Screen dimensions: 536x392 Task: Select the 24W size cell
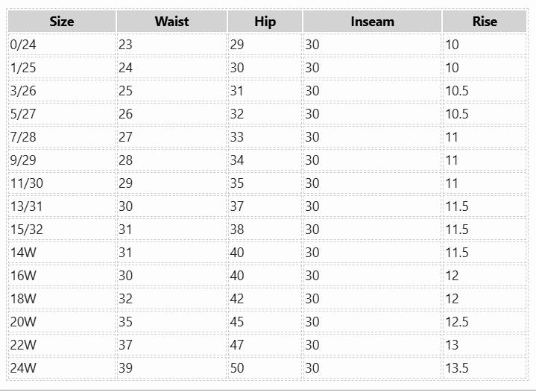pyautogui.click(x=24, y=368)
